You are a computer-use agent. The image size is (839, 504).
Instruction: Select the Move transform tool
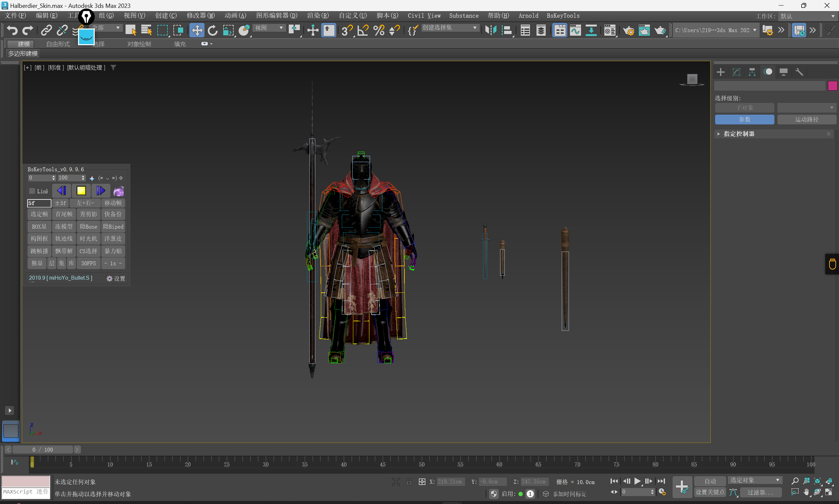click(197, 30)
